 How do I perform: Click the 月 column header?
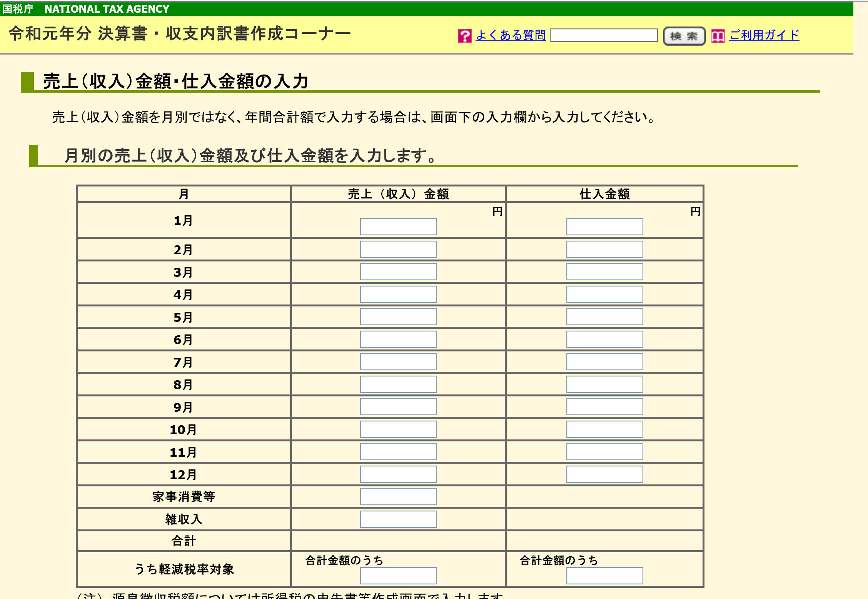coord(184,194)
